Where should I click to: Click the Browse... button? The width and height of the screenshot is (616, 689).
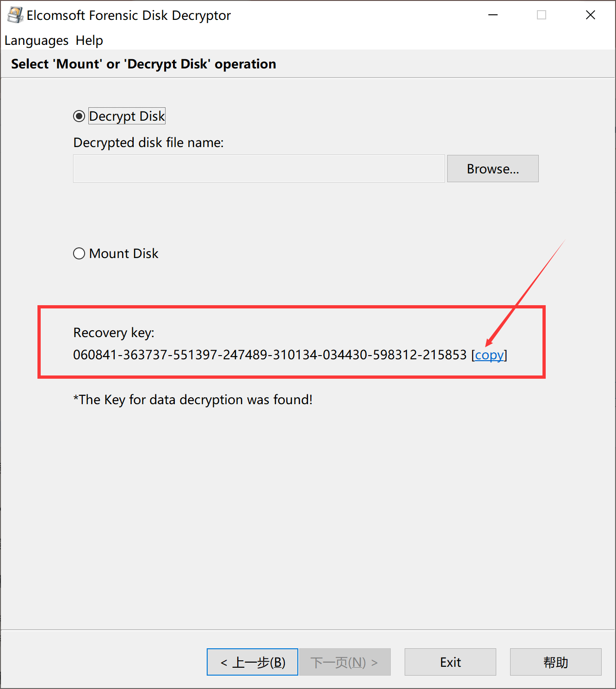point(493,169)
